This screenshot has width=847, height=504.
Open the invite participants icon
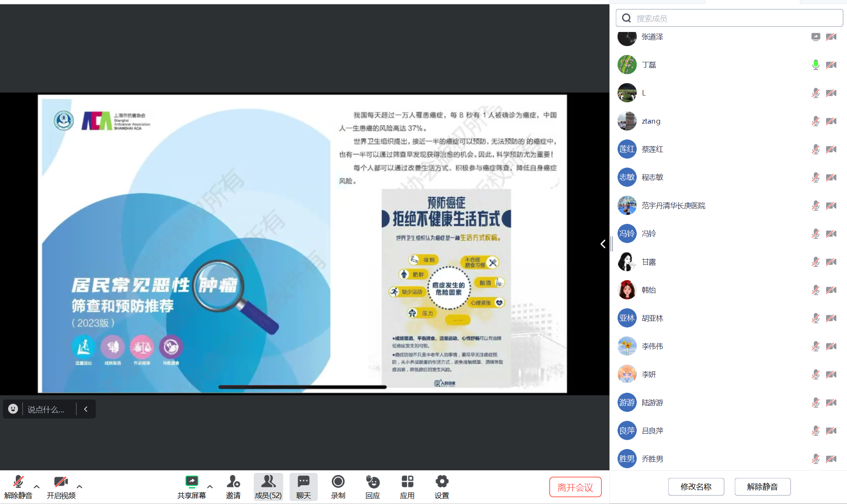(233, 482)
